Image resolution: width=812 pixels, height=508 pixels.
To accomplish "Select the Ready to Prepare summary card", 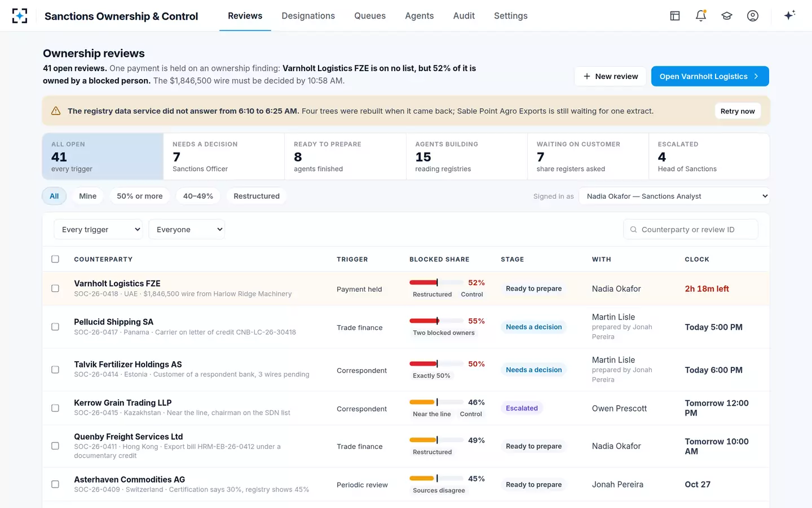I will pos(345,156).
